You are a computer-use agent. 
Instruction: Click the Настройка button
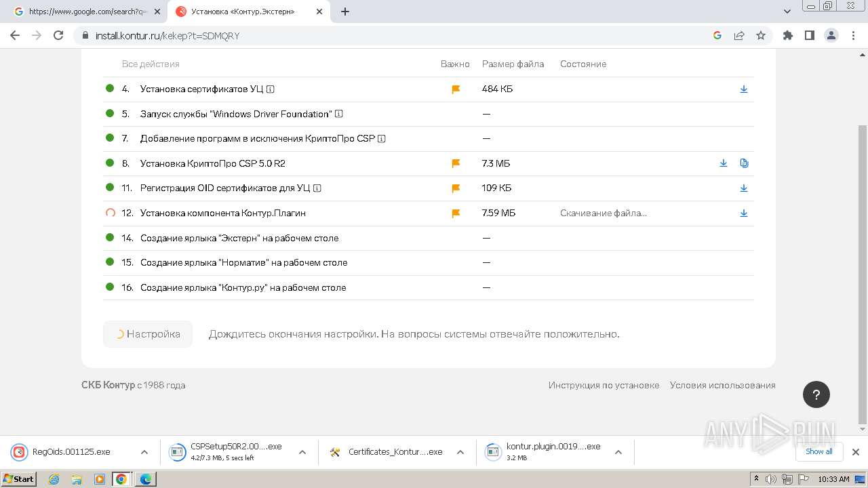pos(148,334)
